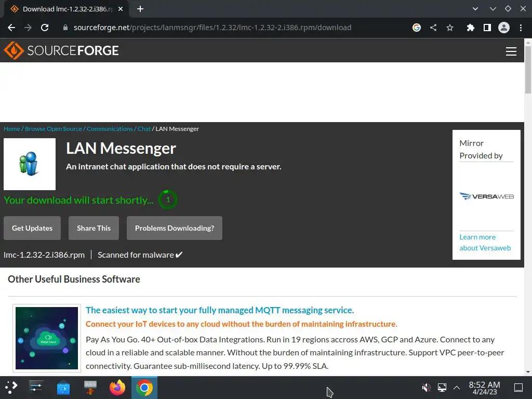This screenshot has height=399, width=532.
Task: Toggle the browser side panel icon
Action: (487, 28)
